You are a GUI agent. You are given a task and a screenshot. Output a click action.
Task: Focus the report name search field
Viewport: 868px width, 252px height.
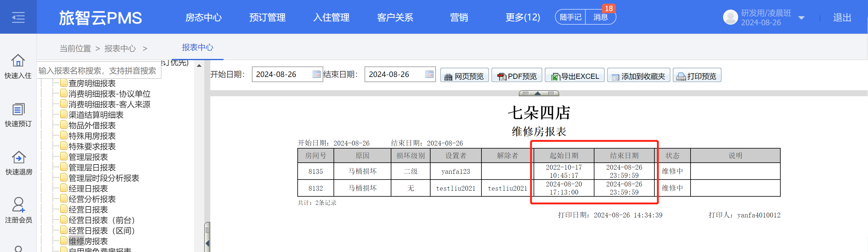point(99,70)
